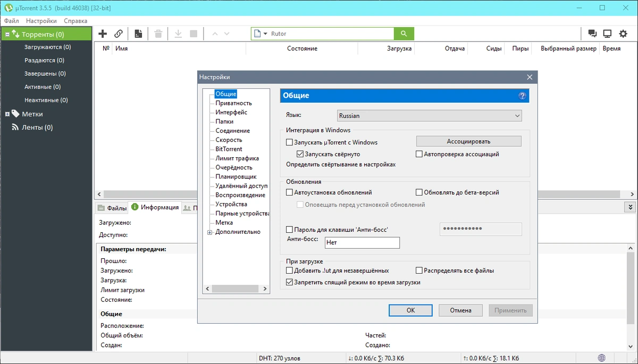This screenshot has height=364, width=638.
Task: Select Планировщик in settings tree
Action: pos(236,176)
